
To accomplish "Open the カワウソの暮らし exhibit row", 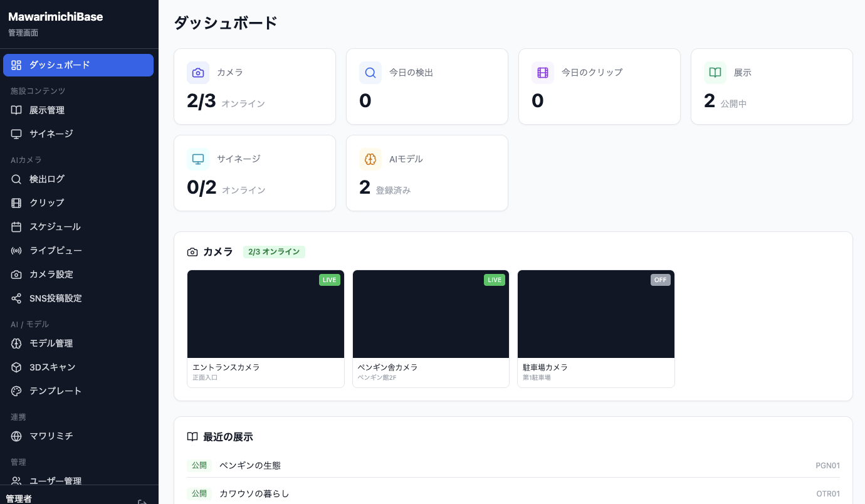I will pyautogui.click(x=513, y=493).
